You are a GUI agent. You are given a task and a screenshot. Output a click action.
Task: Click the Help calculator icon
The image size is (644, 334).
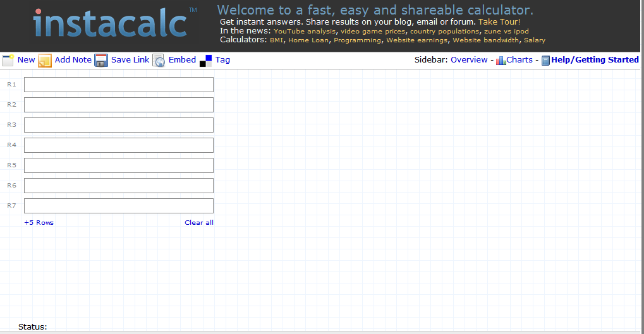[545, 61]
